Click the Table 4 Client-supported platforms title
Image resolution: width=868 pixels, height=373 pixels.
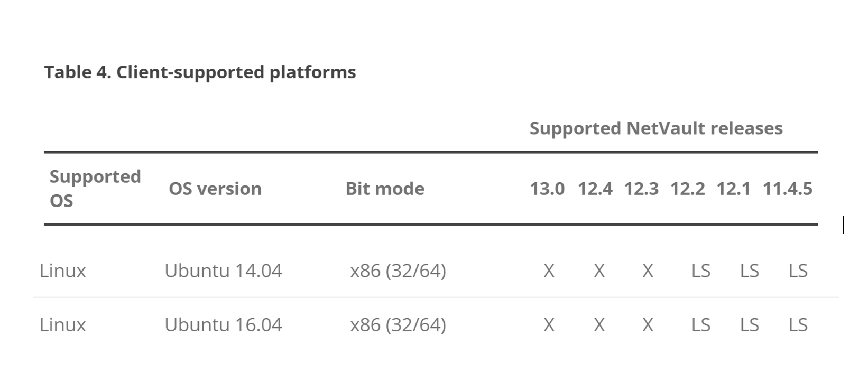[x=200, y=72]
